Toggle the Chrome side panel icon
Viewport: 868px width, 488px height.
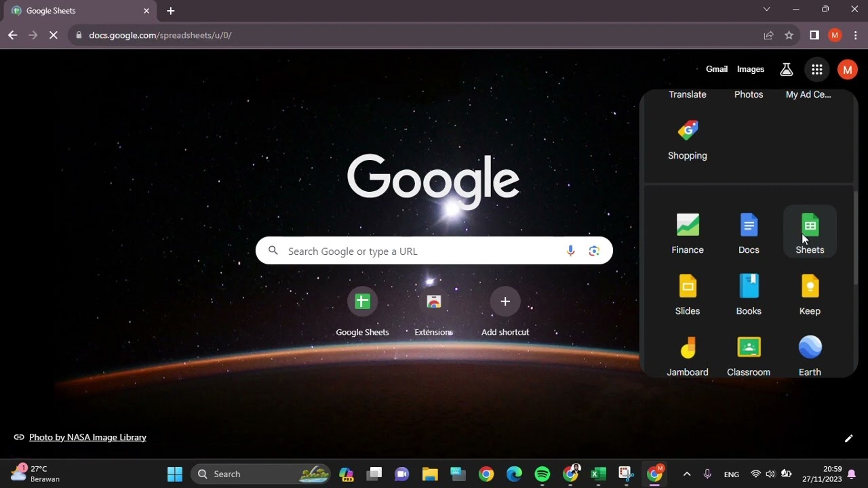pos(814,35)
